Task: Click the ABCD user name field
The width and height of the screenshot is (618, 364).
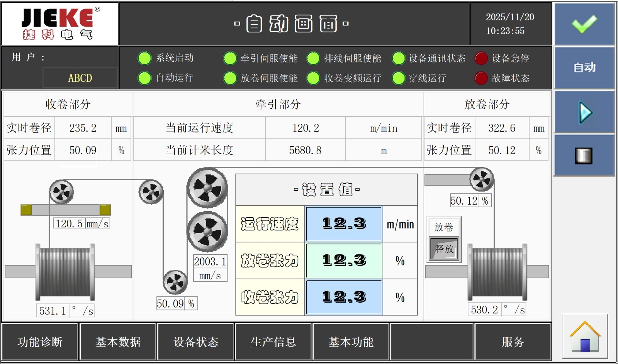Action: tap(80, 78)
